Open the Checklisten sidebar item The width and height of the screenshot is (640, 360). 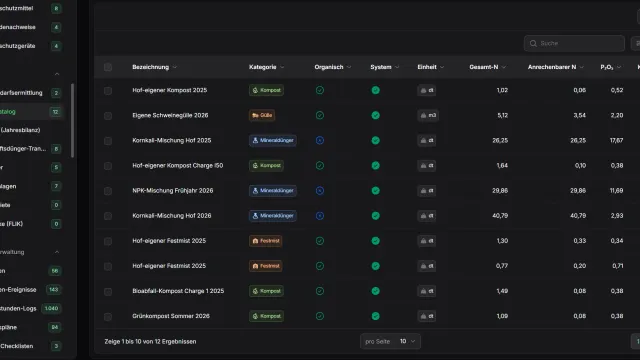[x=31, y=346]
